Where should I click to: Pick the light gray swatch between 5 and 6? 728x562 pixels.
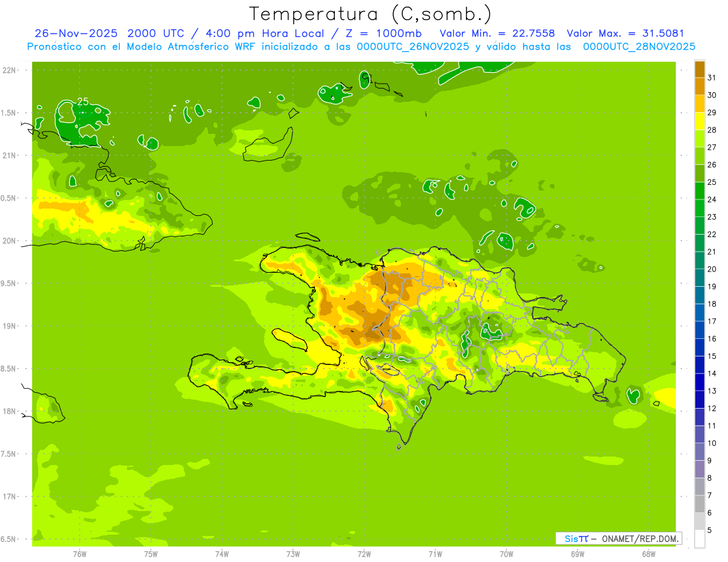(699, 521)
